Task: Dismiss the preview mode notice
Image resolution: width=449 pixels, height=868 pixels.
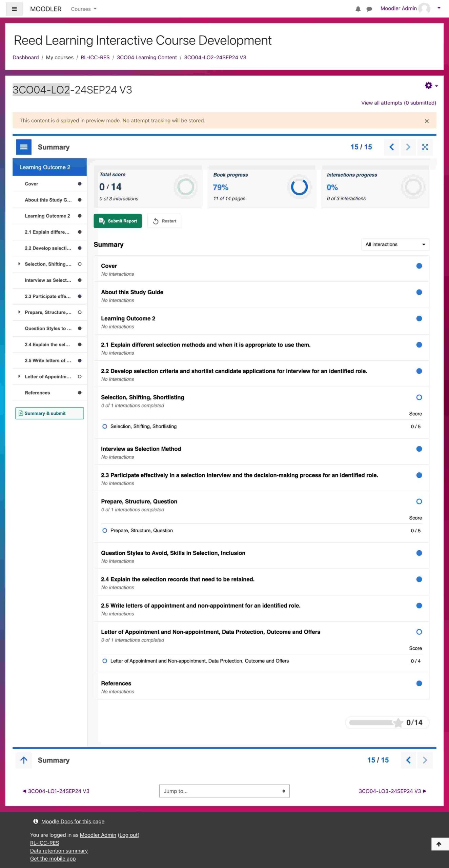Action: [427, 121]
